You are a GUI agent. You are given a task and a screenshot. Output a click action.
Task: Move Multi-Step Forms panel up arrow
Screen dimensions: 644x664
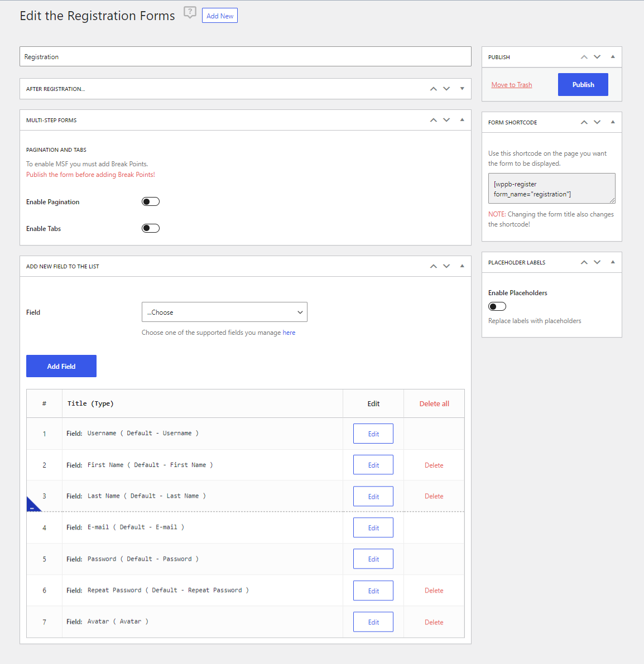tap(433, 121)
